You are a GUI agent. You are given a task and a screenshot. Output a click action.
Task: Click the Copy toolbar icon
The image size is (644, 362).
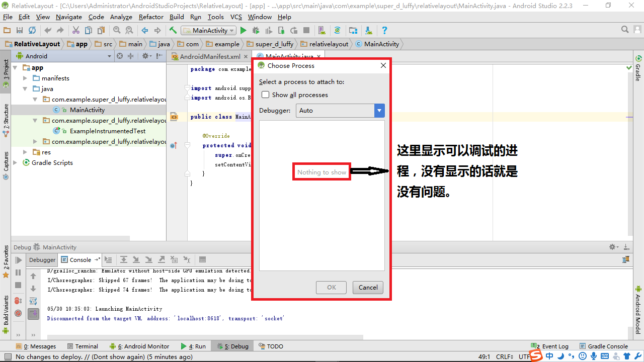[x=89, y=30]
